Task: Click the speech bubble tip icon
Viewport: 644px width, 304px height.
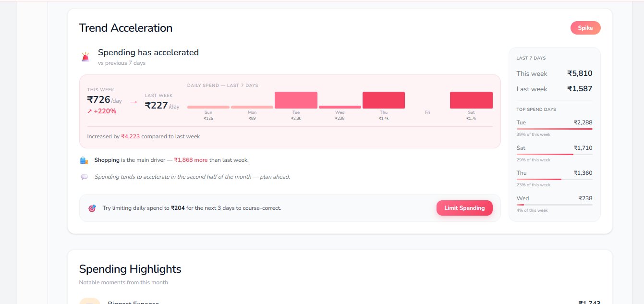Action: tap(84, 177)
